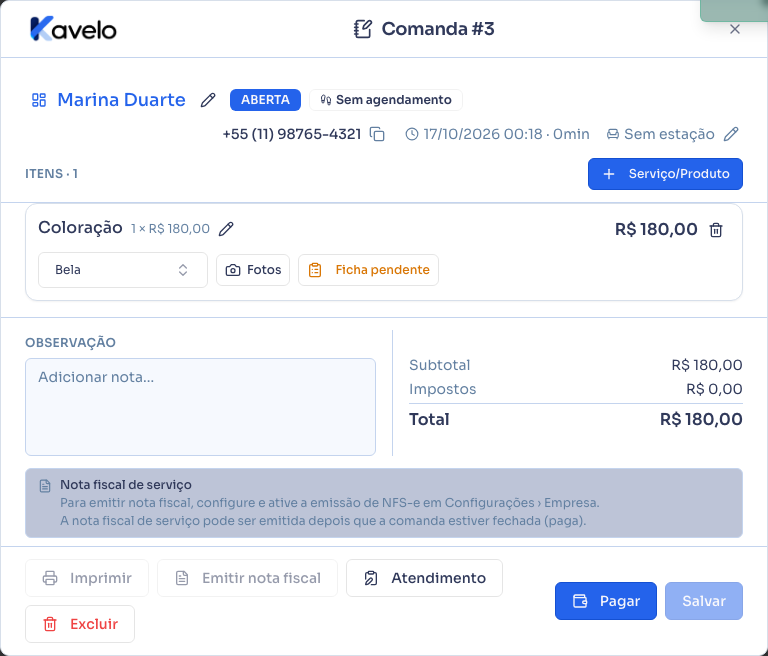Open the Marina Duarte client link
This screenshot has height=656, width=768.
[x=121, y=100]
